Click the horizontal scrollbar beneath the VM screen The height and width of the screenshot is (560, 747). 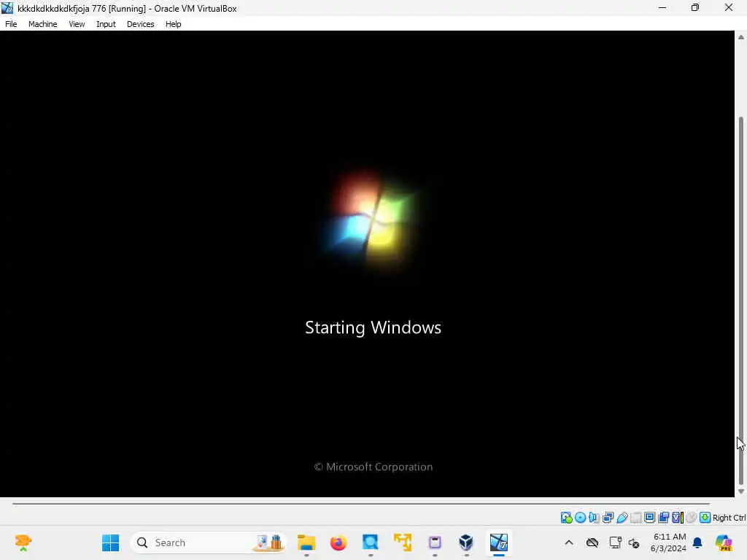361,503
